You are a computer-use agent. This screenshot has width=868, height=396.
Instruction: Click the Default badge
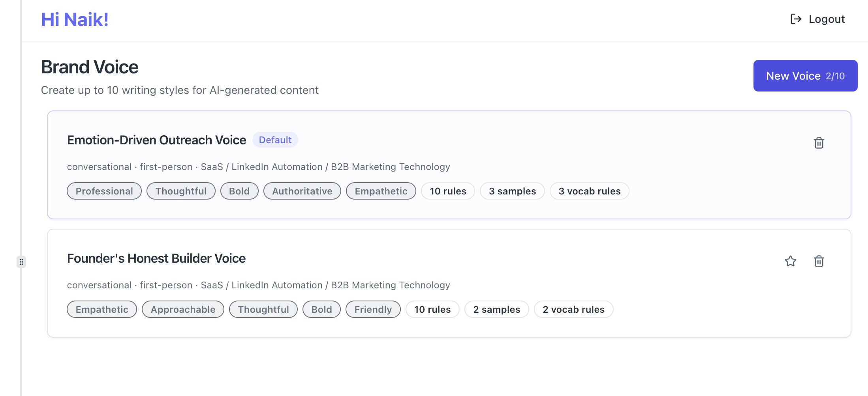[275, 140]
